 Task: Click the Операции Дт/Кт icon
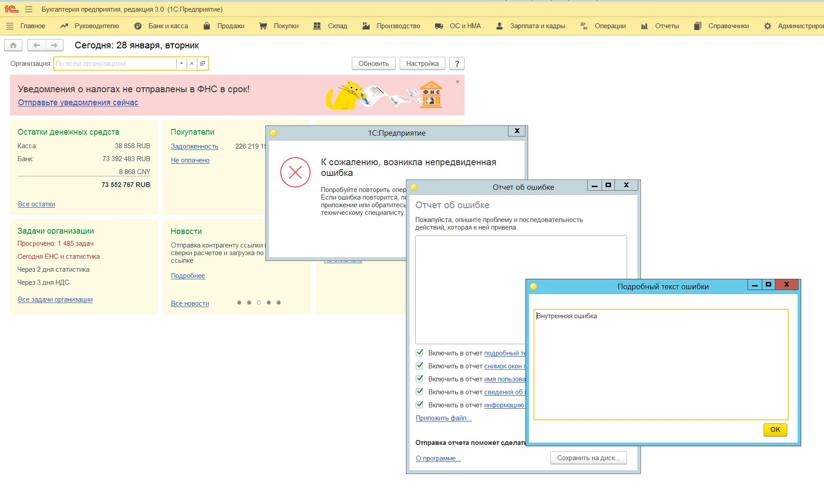[x=584, y=26]
